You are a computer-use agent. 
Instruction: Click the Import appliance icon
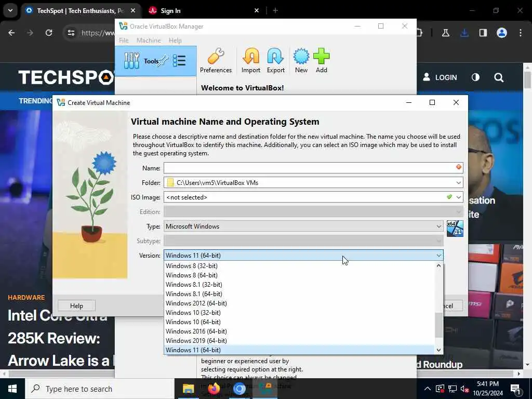coord(251,61)
